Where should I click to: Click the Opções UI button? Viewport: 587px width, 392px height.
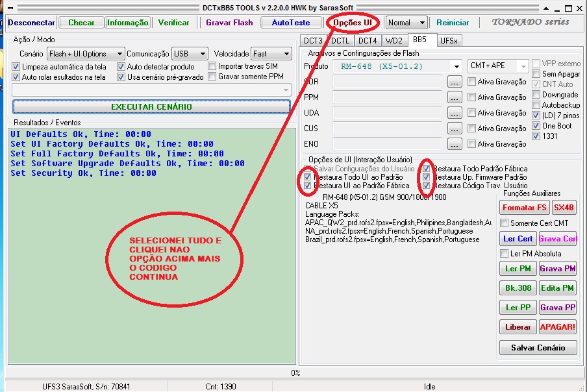click(x=353, y=23)
